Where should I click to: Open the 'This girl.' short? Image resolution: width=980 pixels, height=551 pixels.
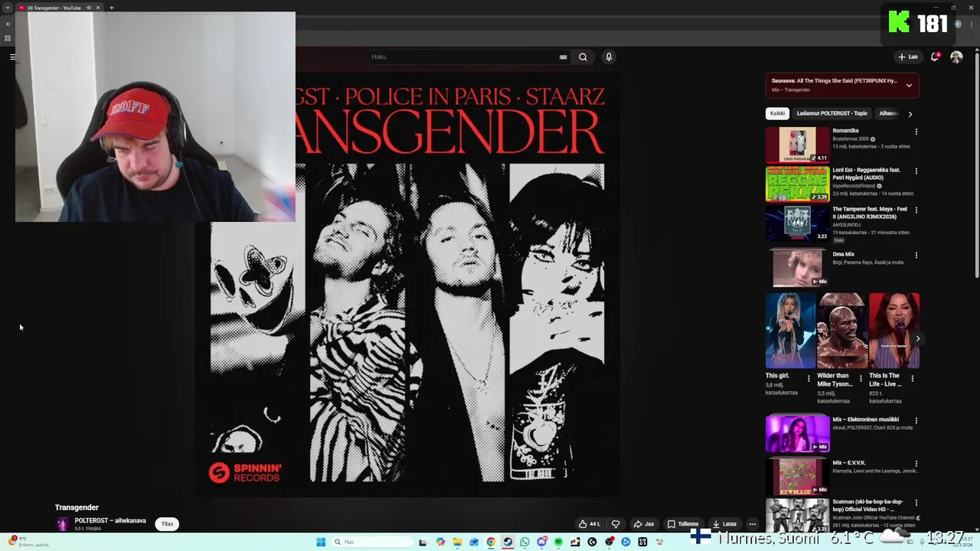[x=790, y=331]
